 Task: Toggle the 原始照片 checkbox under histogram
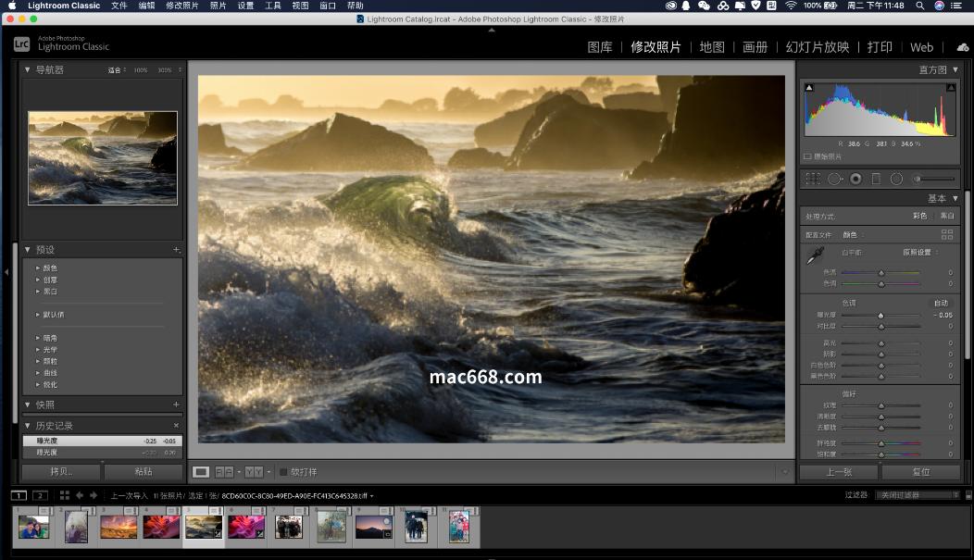(808, 156)
